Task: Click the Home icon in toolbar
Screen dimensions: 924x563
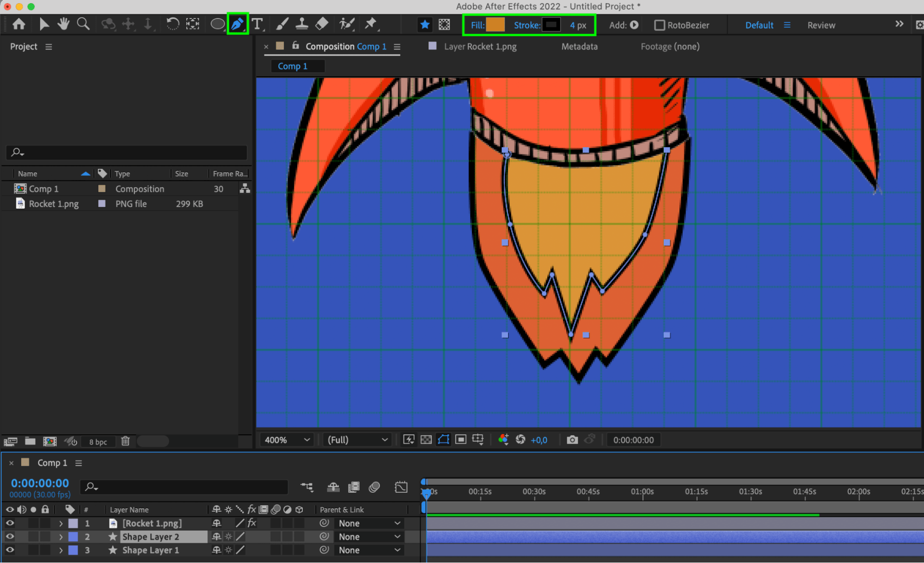Action: click(x=19, y=24)
